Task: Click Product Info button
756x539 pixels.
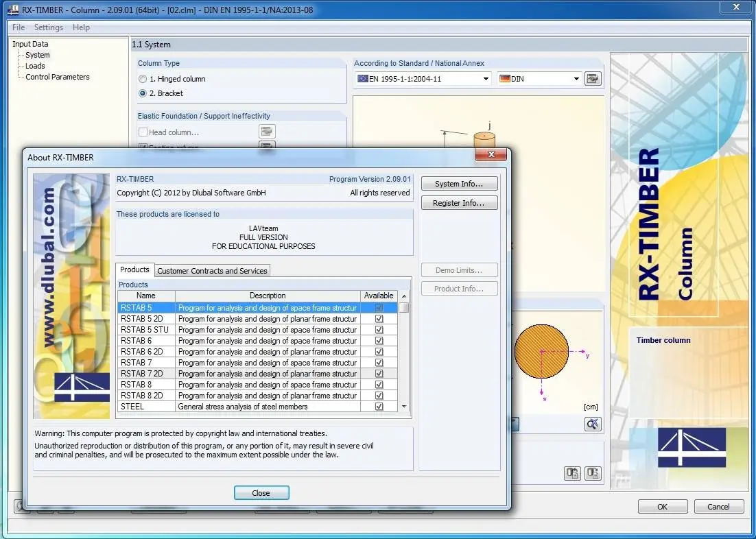Action: coord(459,289)
